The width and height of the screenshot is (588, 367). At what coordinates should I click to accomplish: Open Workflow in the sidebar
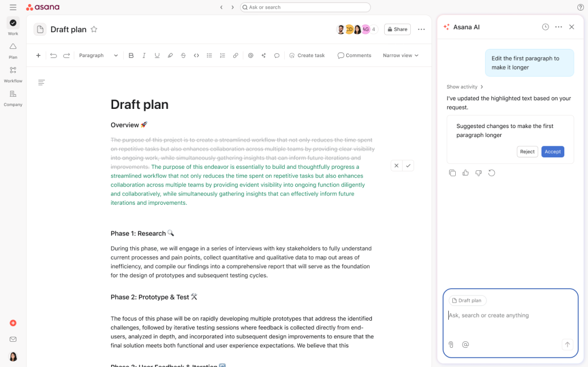13,75
